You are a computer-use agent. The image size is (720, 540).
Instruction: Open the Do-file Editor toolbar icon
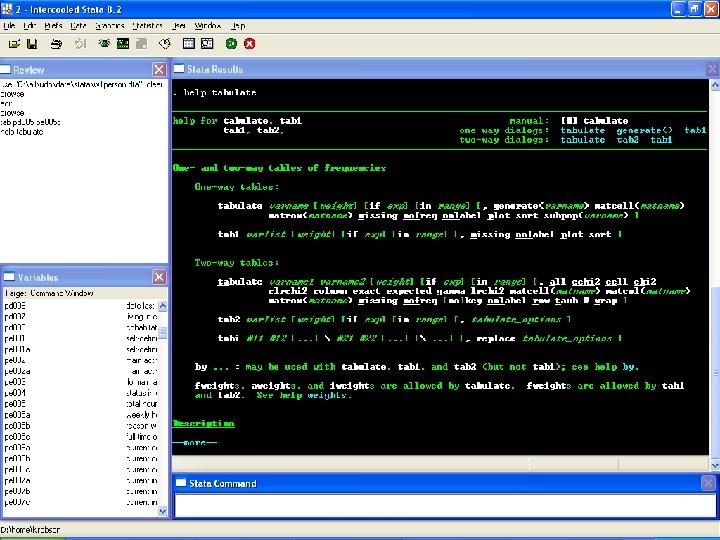[x=165, y=44]
